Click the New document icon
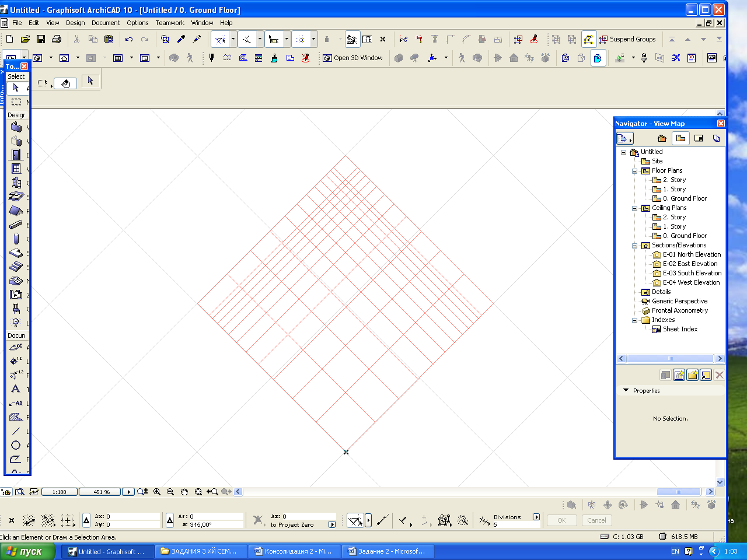747x560 pixels. 9,39
